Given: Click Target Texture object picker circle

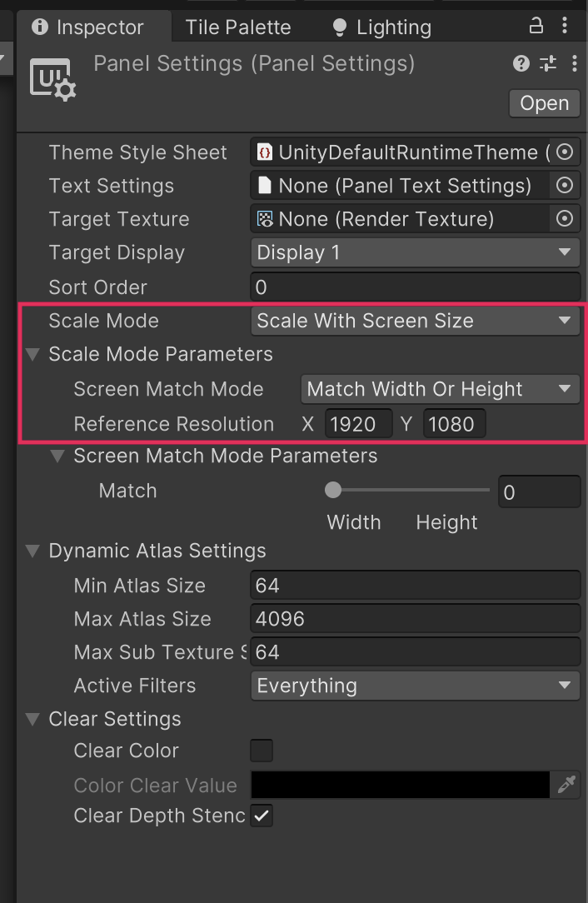Looking at the screenshot, I should pyautogui.click(x=566, y=219).
